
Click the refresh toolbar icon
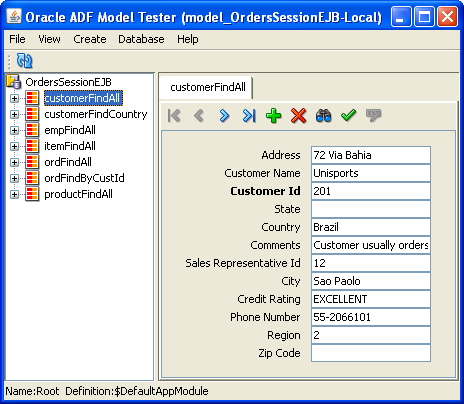point(25,61)
